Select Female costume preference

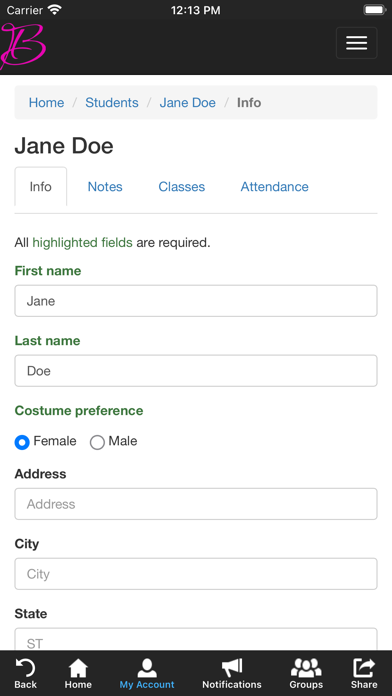(x=22, y=442)
